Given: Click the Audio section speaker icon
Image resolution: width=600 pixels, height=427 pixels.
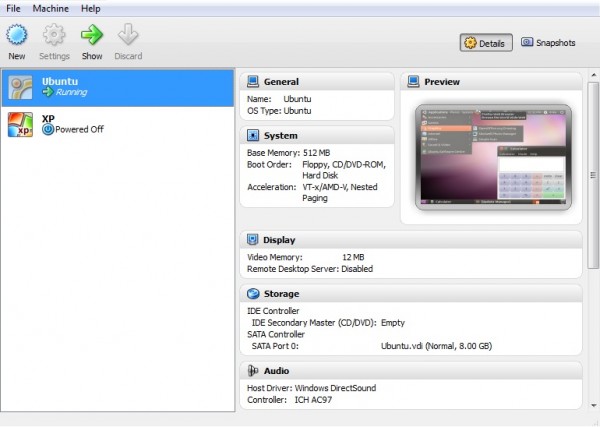Looking at the screenshot, I should [x=253, y=370].
